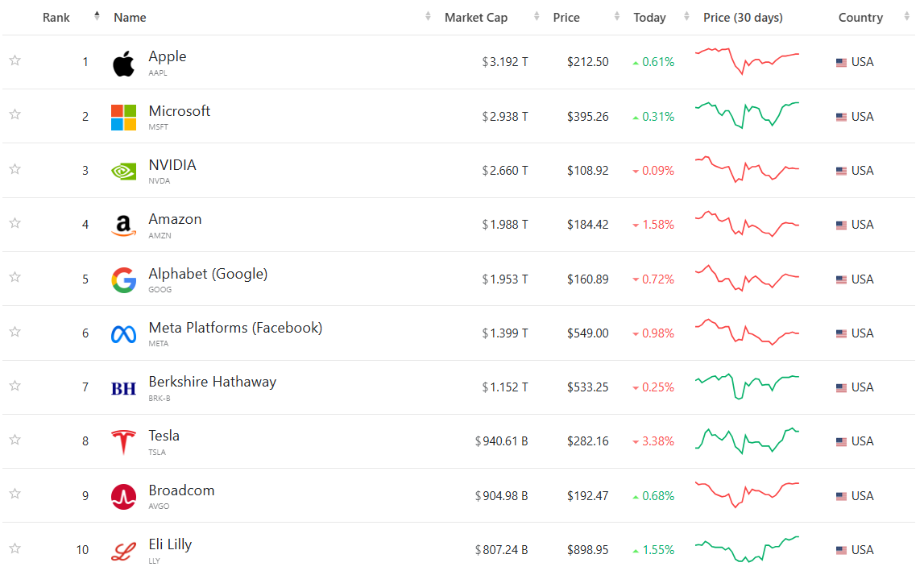Open NVIDIA's 30-day price chart
Viewport: 924px width, 575px height.
click(x=748, y=170)
